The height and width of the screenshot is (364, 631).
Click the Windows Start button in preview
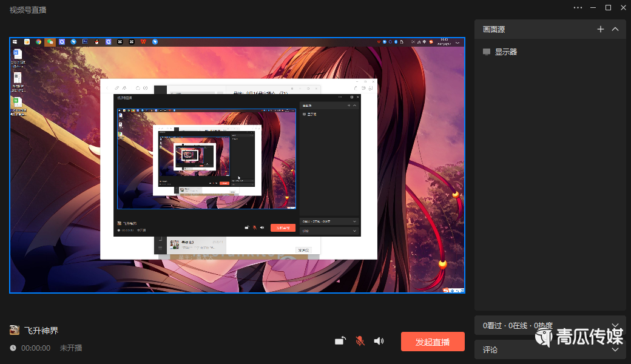click(15, 42)
